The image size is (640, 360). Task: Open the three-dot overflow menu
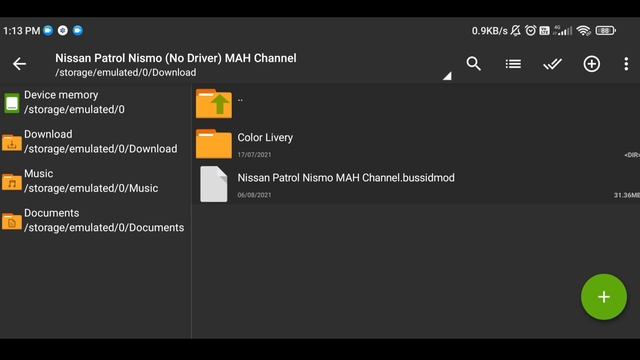coord(626,64)
